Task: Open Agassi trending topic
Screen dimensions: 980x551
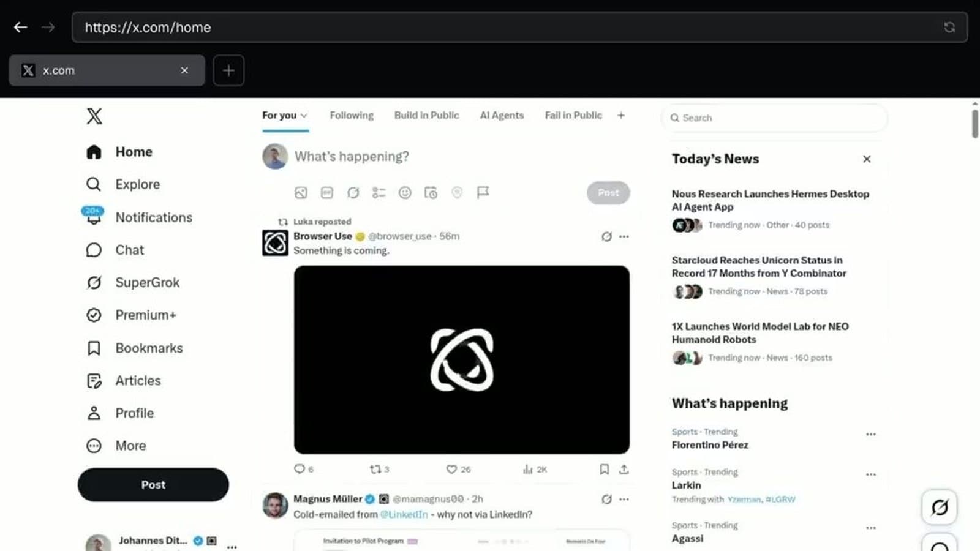Action: [x=687, y=538]
